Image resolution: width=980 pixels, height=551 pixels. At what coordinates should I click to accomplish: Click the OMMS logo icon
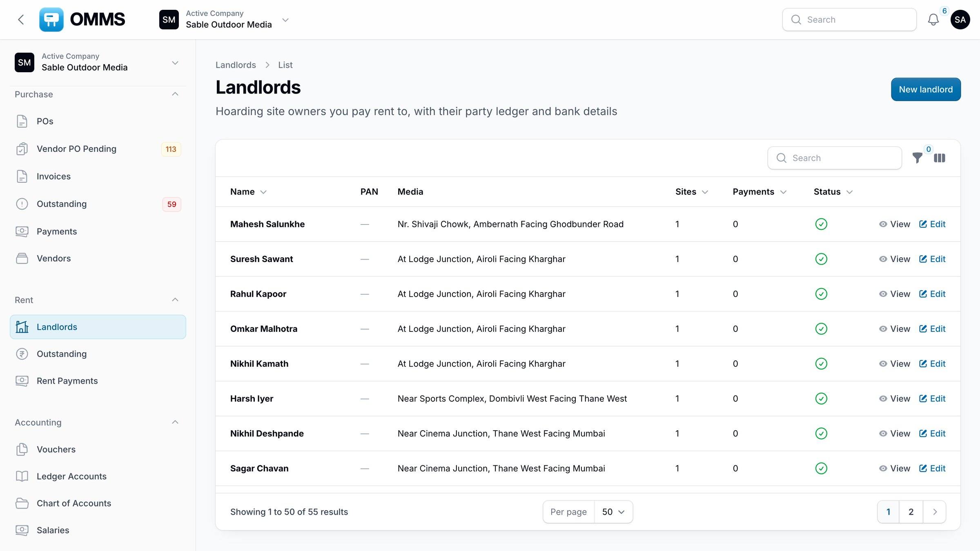click(x=51, y=20)
